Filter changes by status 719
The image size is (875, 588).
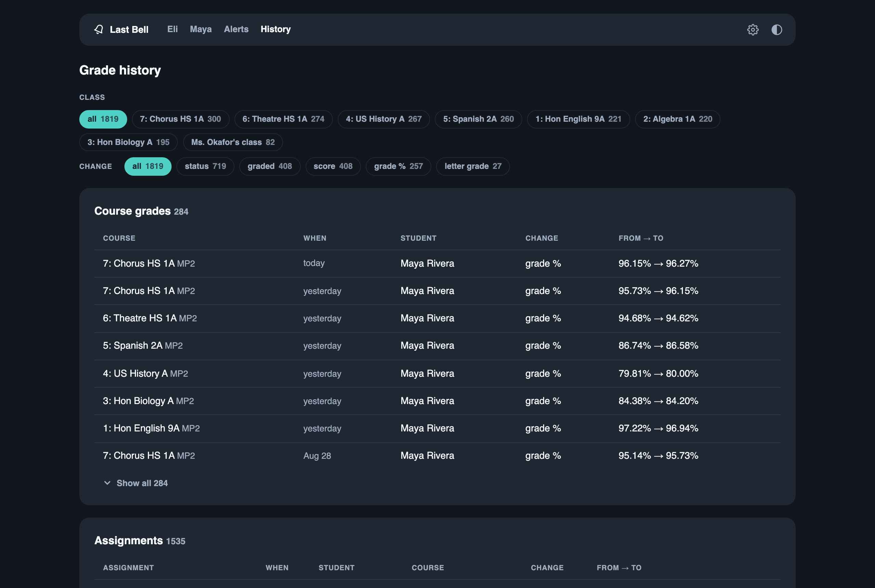tap(205, 166)
